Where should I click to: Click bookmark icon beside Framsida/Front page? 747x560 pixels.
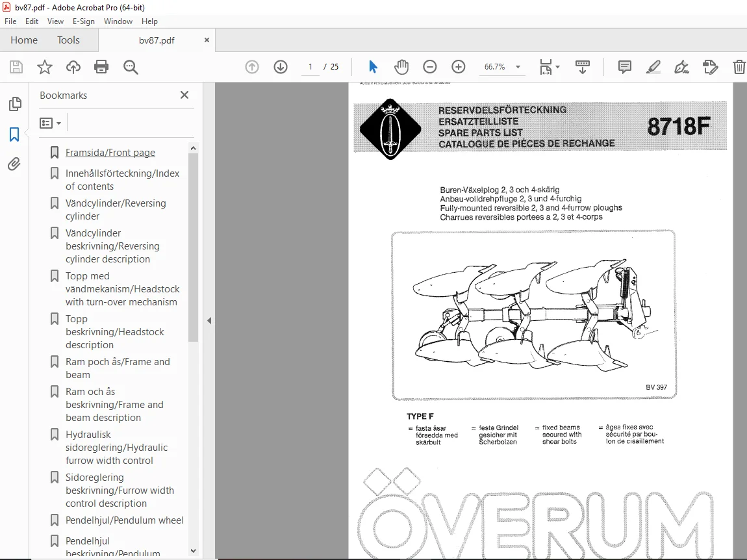[x=55, y=153]
